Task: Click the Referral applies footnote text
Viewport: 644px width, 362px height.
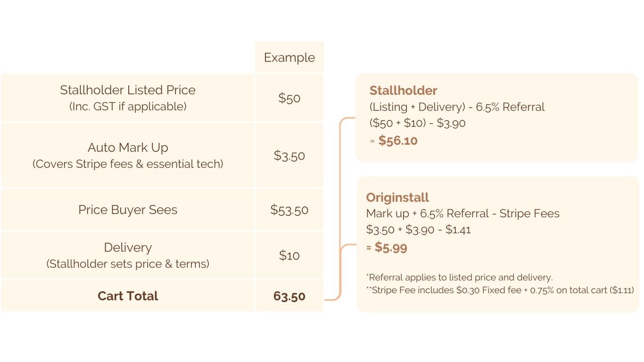Action: coord(459,277)
